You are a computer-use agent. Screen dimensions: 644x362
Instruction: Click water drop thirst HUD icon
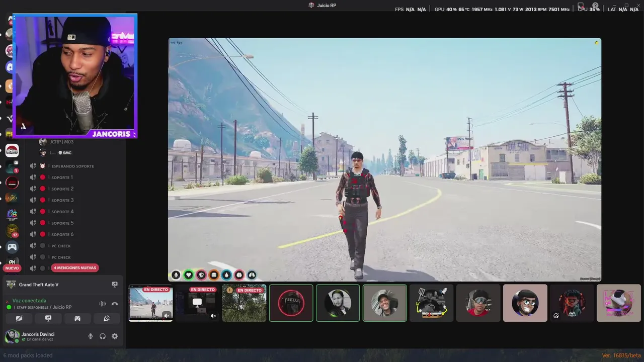(x=226, y=275)
